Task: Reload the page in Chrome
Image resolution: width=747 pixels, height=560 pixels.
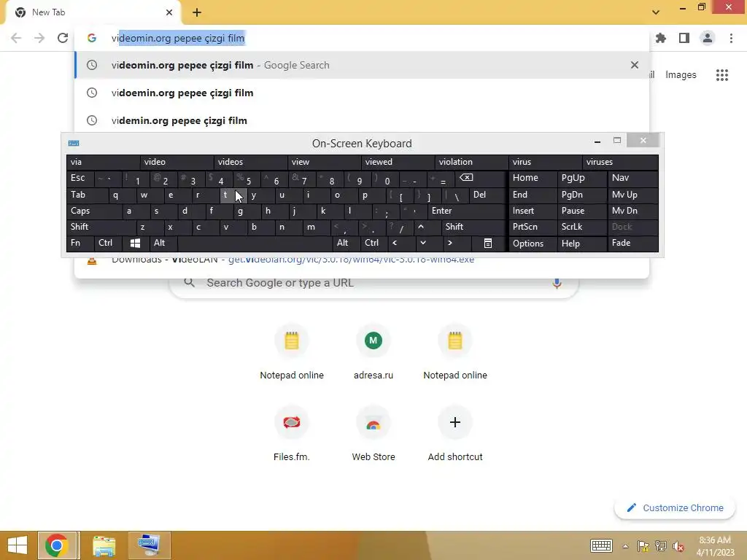Action: [63, 38]
